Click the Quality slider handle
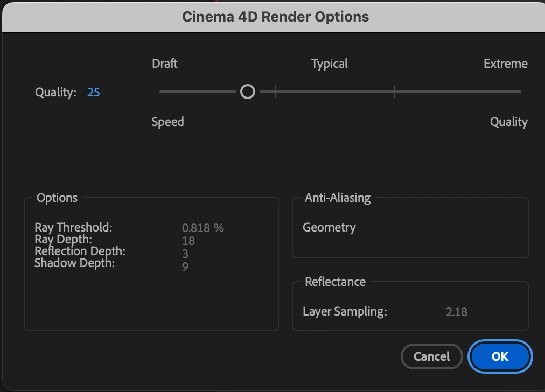The width and height of the screenshot is (545, 392). (x=248, y=92)
